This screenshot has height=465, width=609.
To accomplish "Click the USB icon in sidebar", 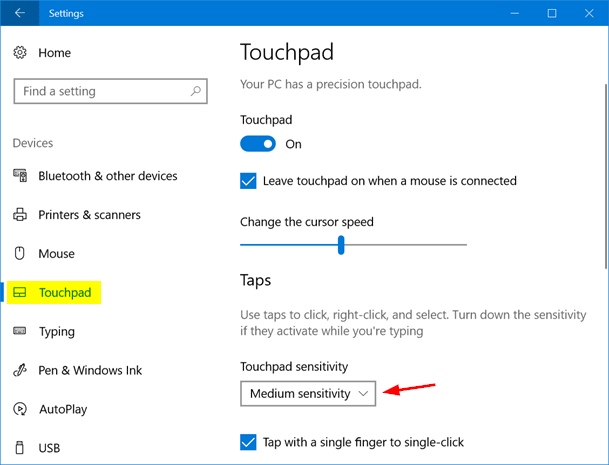I will (20, 448).
